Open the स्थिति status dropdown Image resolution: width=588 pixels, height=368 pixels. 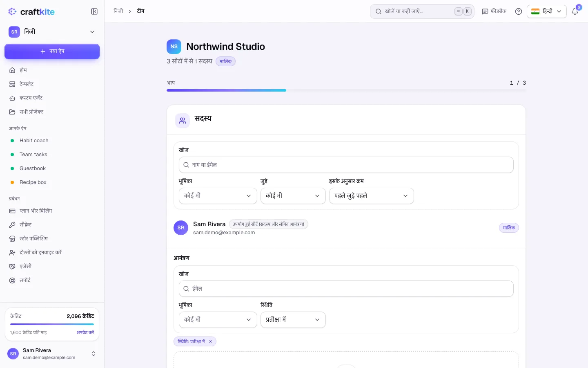pos(293,320)
